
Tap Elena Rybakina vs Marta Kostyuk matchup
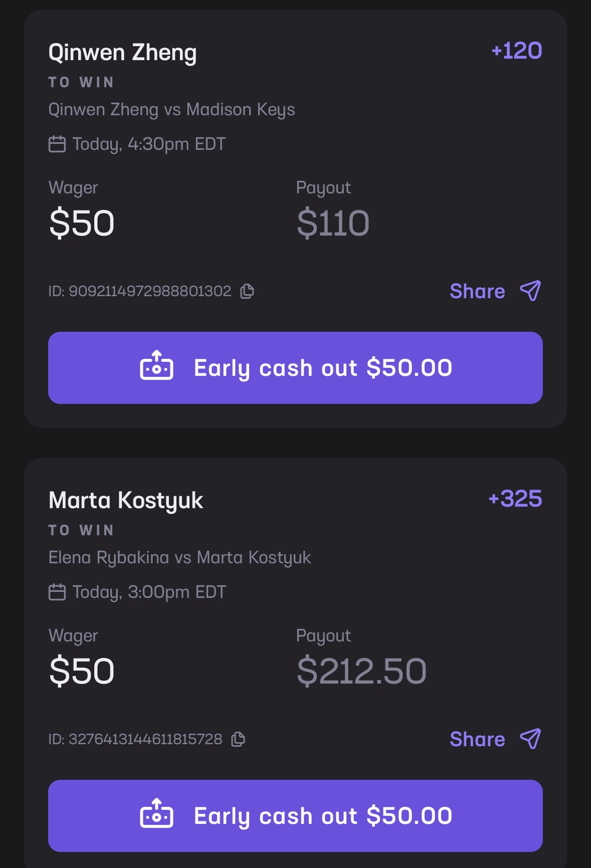(179, 558)
